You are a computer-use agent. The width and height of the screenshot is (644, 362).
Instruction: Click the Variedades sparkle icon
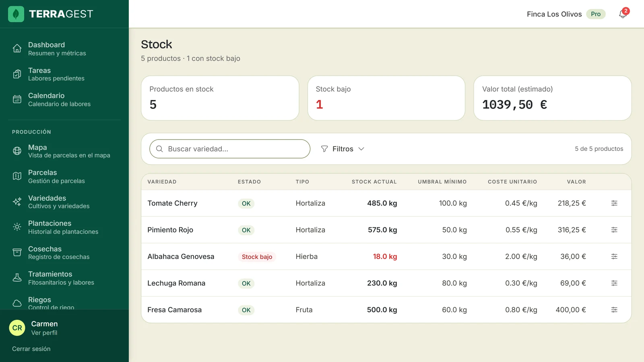(17, 202)
